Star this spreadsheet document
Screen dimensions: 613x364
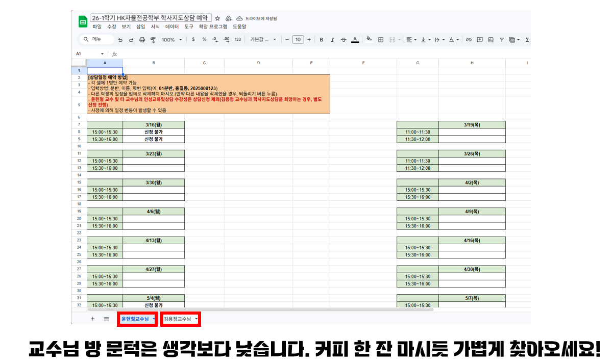217,18
